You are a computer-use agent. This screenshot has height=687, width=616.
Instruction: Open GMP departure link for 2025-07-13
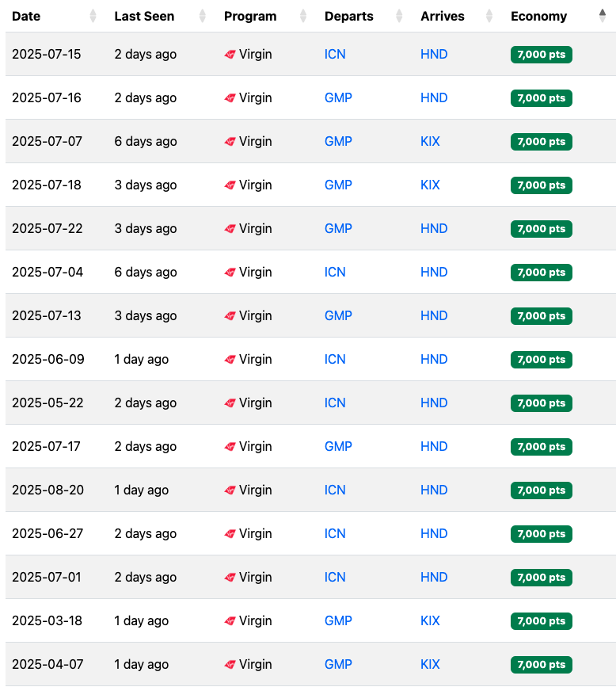tap(338, 316)
